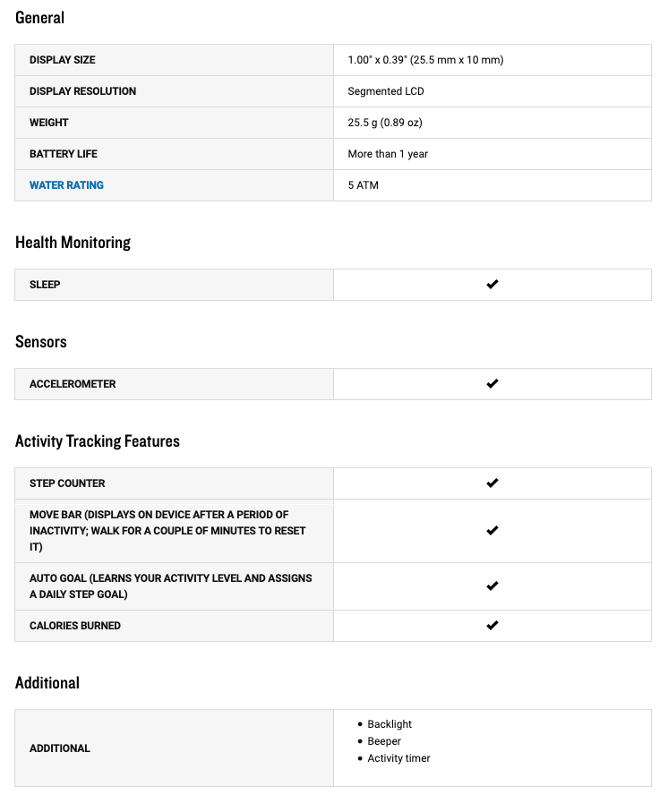Viewport: 668px width, 812px height.
Task: Click the Accelerometer checkmark icon
Action: click(492, 384)
